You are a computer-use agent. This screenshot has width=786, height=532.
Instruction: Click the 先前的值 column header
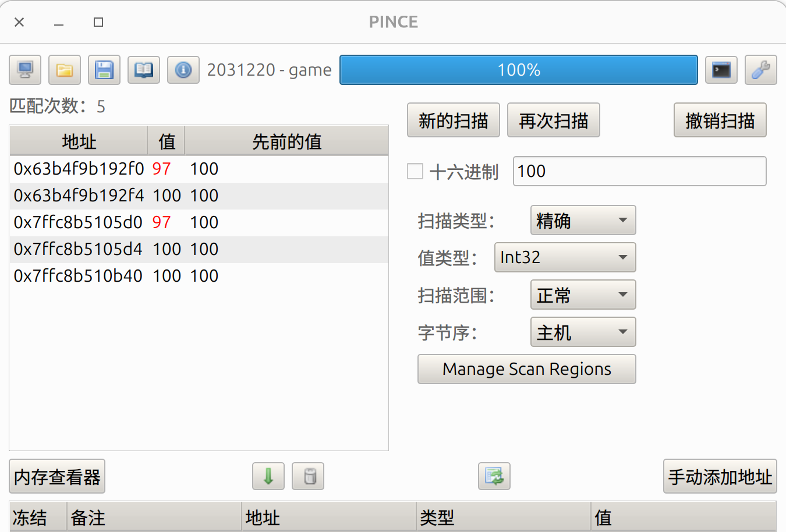286,141
